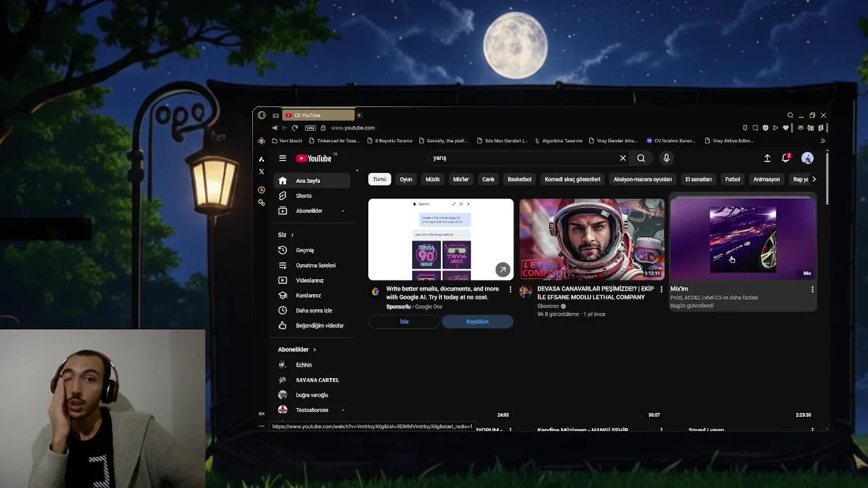Open the Create upload button
The width and height of the screenshot is (868, 488).
click(767, 158)
